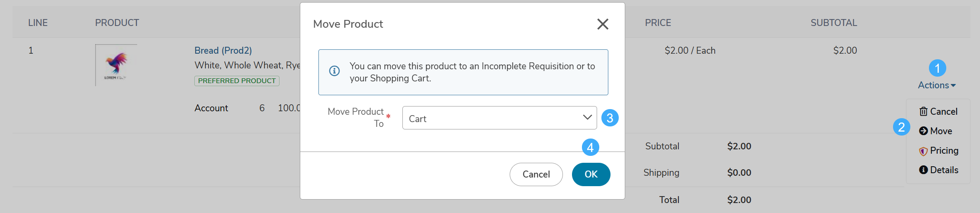Click step marker number 3
The image size is (980, 213).
point(610,118)
